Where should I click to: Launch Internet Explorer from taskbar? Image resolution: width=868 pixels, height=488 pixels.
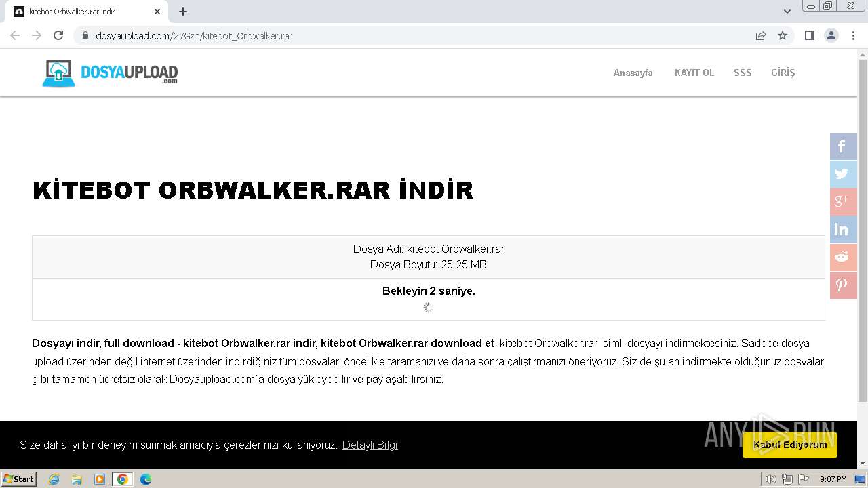tap(54, 479)
